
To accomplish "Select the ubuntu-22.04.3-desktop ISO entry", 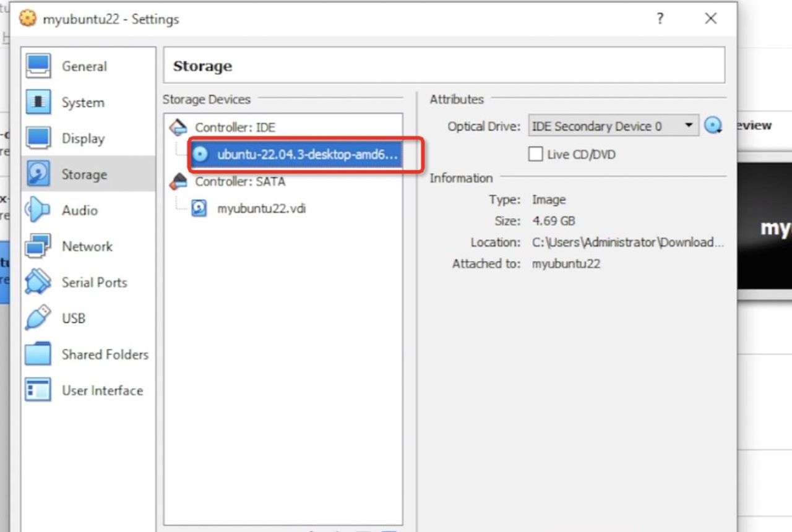I will (x=296, y=155).
